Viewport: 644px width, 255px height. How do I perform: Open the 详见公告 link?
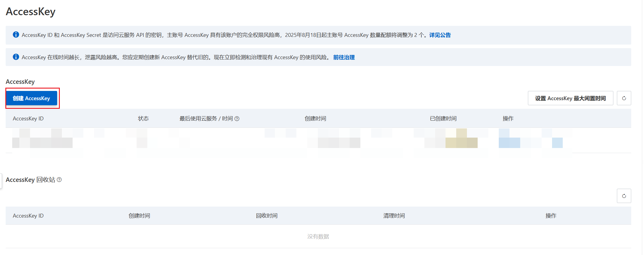click(x=440, y=35)
